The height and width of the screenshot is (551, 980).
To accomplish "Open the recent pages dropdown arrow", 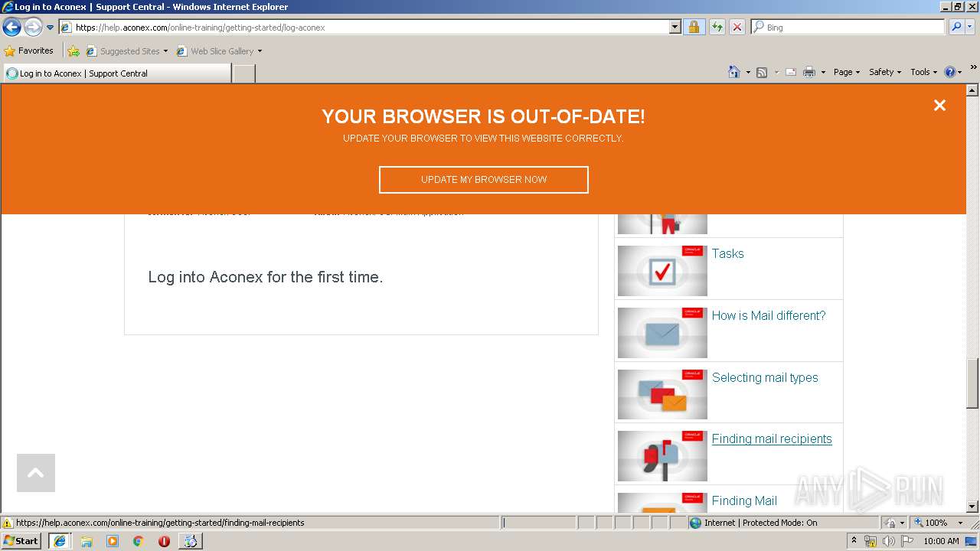I will 51,28.
